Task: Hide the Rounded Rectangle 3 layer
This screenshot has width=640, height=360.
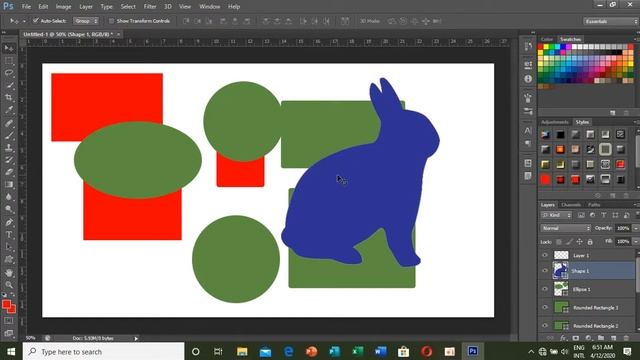Action: coord(545,307)
